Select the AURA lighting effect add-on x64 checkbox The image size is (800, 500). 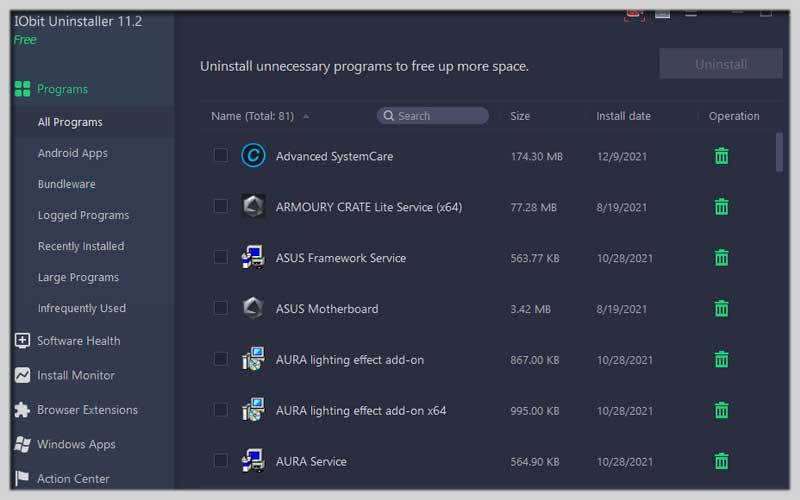tap(220, 410)
